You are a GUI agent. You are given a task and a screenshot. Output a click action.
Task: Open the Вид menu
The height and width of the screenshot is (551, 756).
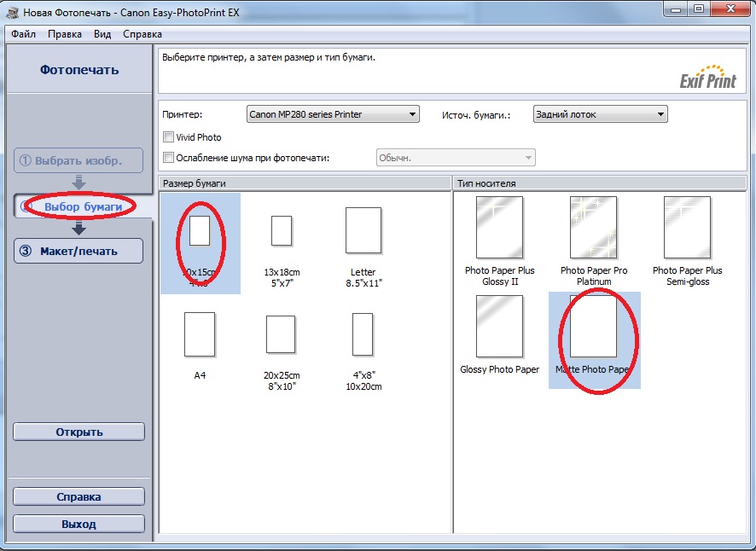coord(102,34)
